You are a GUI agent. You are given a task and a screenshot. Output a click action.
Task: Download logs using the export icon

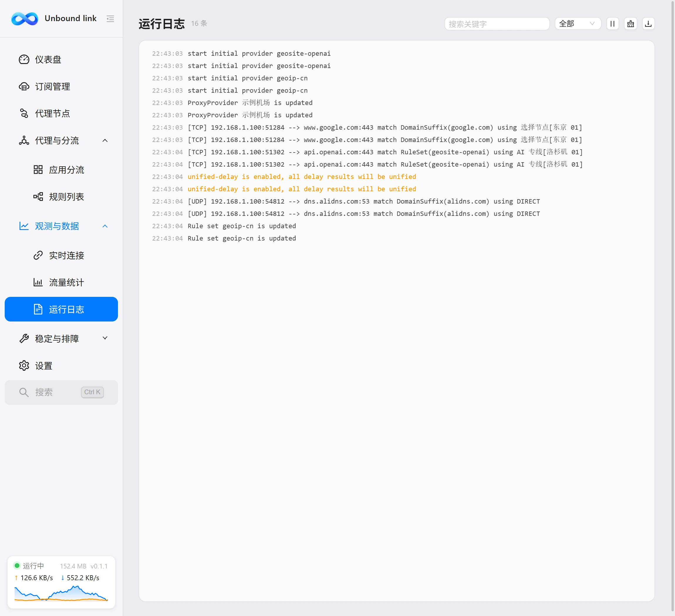click(648, 24)
